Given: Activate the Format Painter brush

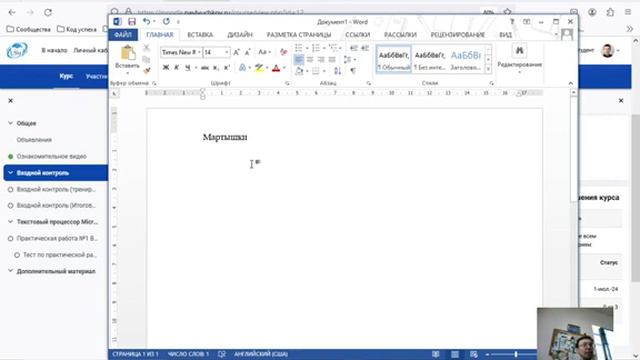Looking at the screenshot, I should [147, 71].
